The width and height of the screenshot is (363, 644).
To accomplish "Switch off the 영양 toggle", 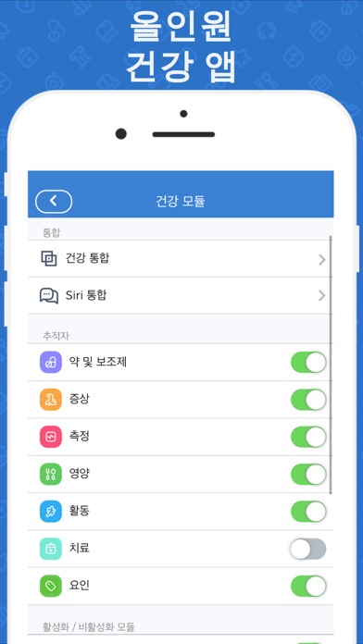I will click(x=308, y=474).
